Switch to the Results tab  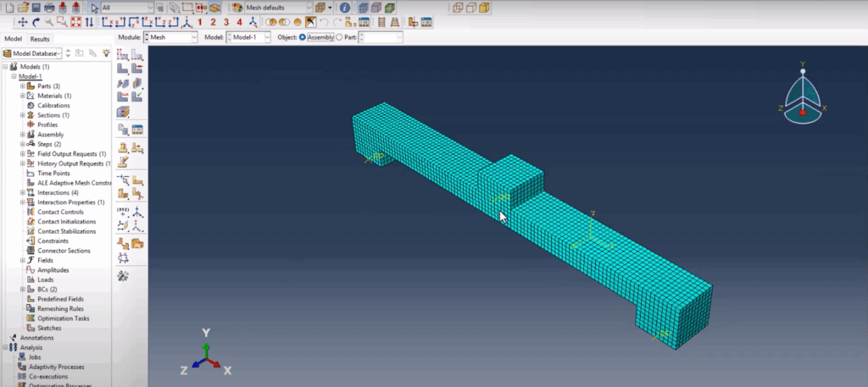(40, 39)
